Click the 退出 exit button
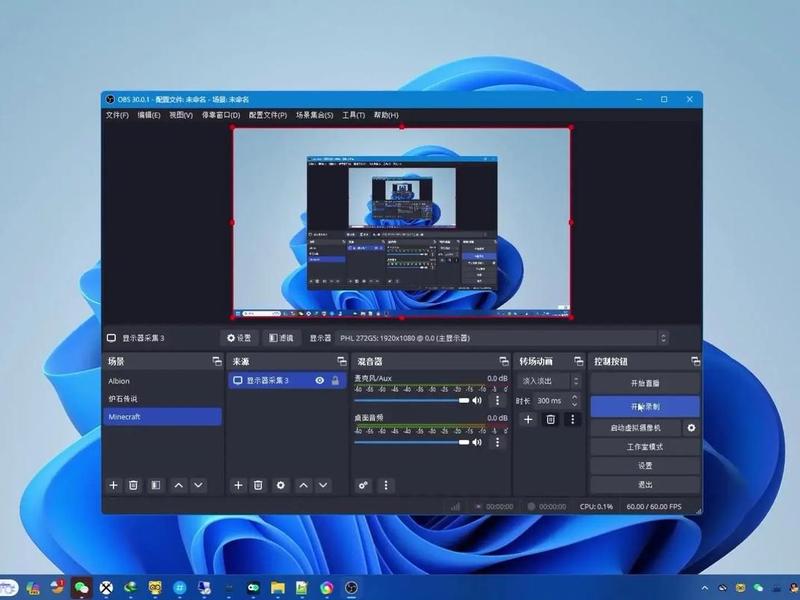 645,485
